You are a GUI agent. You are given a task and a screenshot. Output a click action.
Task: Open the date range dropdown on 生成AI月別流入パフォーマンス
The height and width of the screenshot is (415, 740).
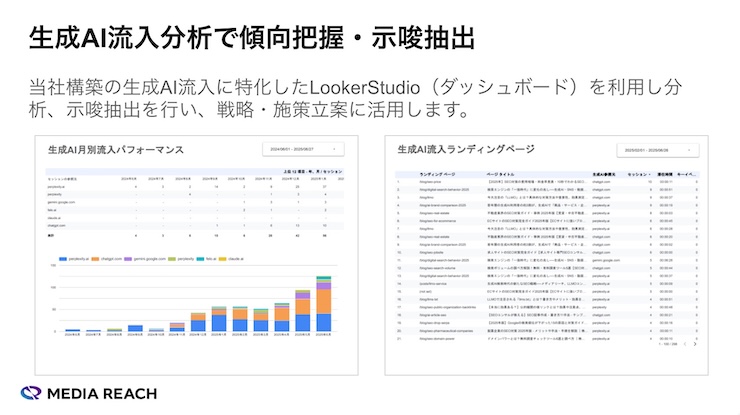click(x=303, y=149)
